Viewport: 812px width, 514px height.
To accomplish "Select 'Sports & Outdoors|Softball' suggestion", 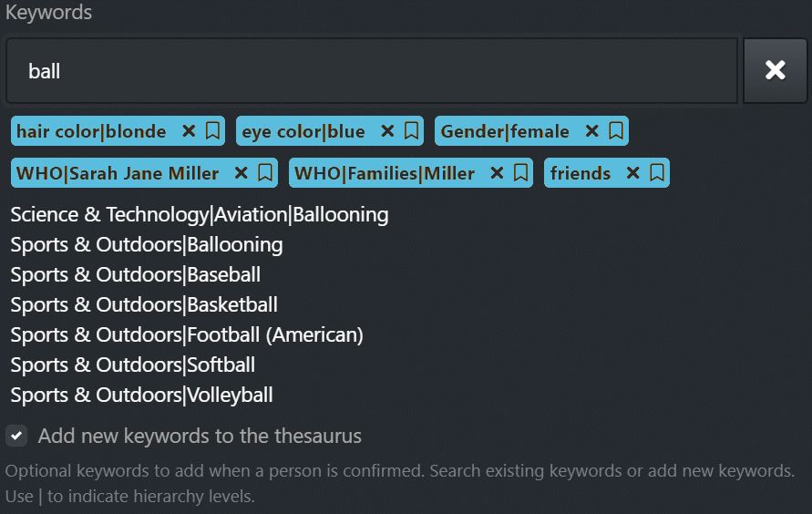I will (132, 365).
